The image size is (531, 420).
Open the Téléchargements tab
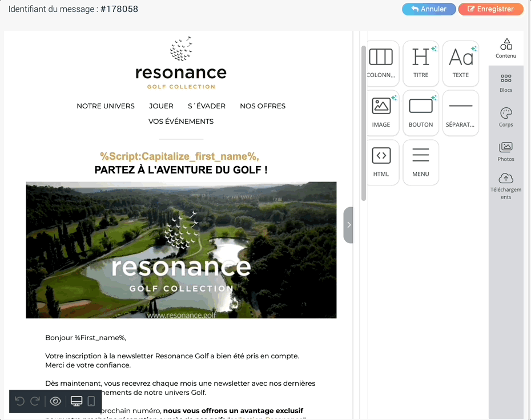pos(506,187)
